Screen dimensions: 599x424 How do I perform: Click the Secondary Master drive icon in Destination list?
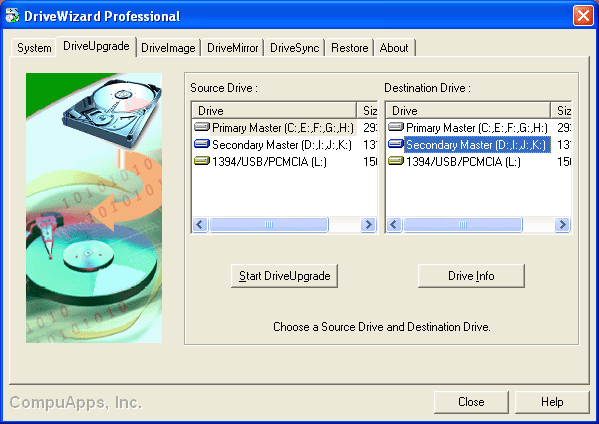396,144
